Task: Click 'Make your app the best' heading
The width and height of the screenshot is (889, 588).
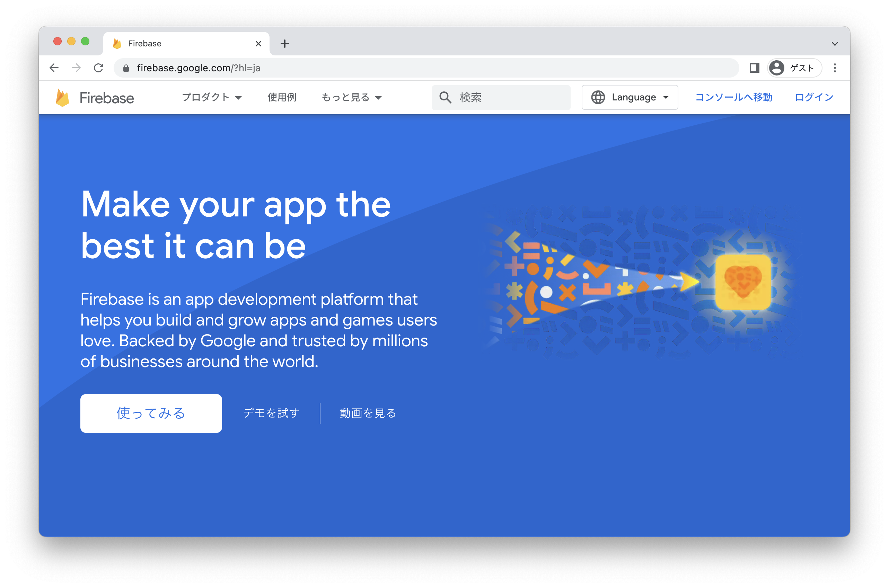Action: tap(236, 225)
